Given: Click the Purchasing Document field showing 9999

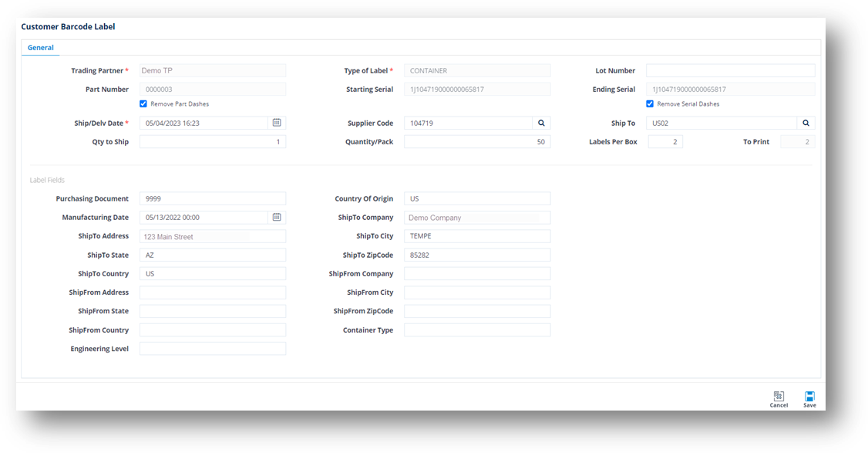Looking at the screenshot, I should pyautogui.click(x=213, y=198).
